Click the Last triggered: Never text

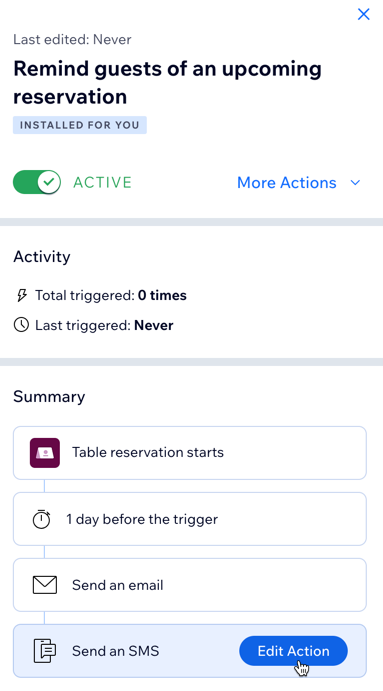[x=104, y=325]
